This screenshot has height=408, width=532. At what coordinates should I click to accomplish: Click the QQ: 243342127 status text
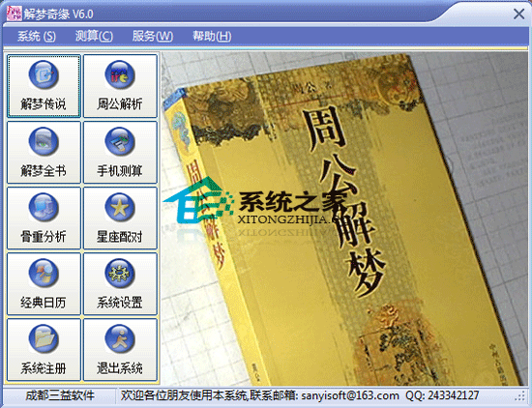[x=442, y=395]
